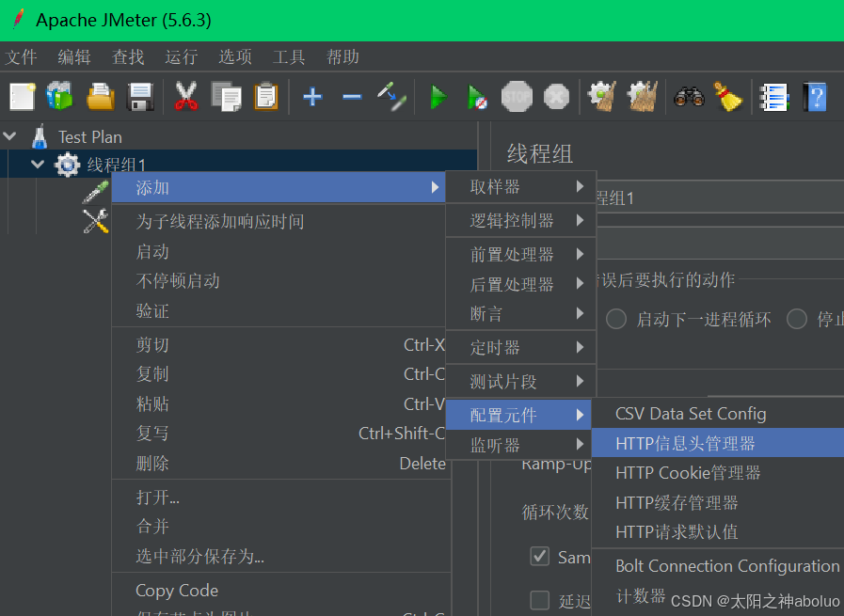Start the test with green play icon
844x616 pixels.
[x=438, y=98]
